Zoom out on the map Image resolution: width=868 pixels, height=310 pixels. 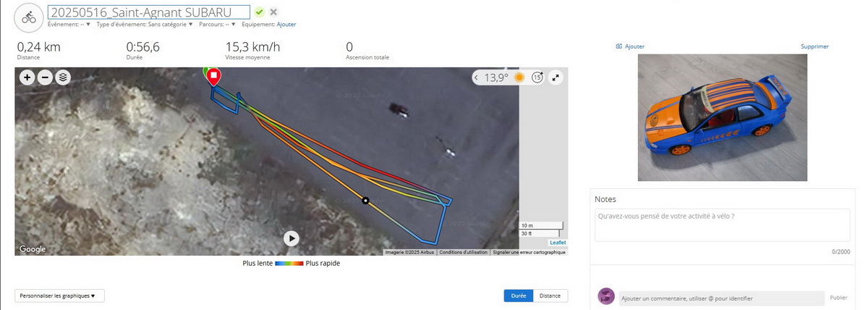coord(45,77)
